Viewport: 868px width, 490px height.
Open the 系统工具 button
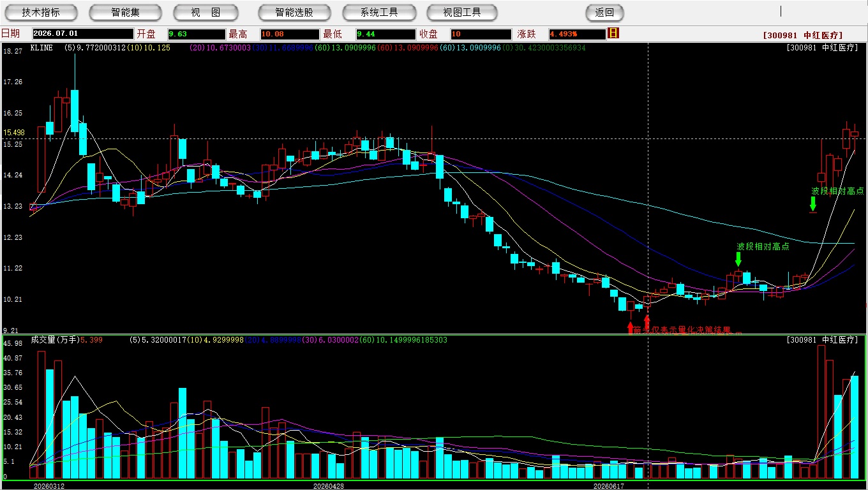pyautogui.click(x=379, y=13)
